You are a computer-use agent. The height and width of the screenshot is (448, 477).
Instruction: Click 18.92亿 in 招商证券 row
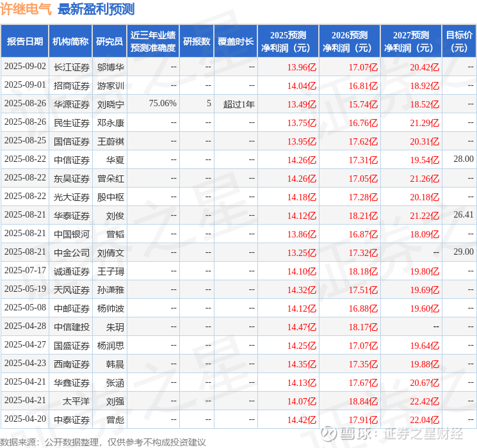(424, 86)
